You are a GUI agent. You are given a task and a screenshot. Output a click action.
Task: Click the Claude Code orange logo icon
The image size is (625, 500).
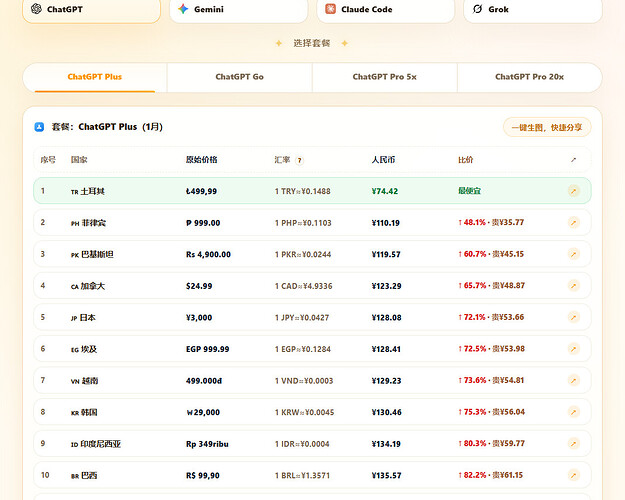(x=330, y=9)
